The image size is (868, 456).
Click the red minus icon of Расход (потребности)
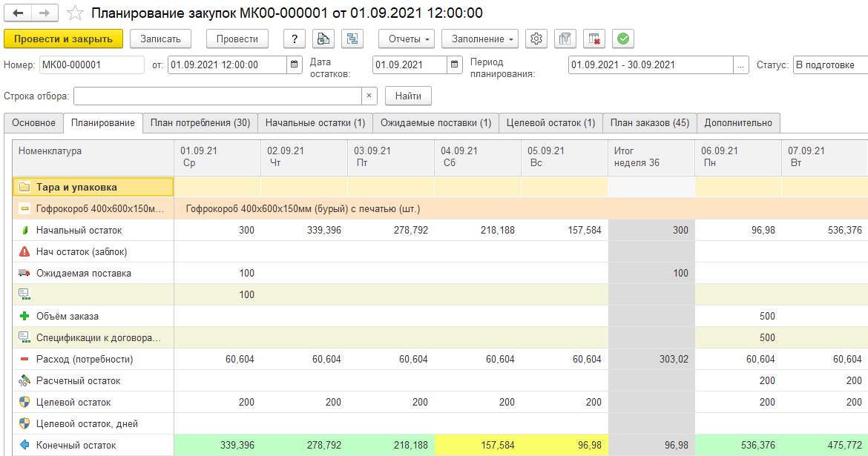(24, 359)
